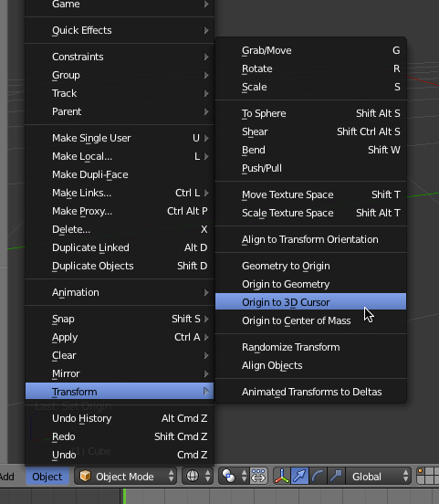
Task: Click Undo in Object menu
Action: coord(120,455)
